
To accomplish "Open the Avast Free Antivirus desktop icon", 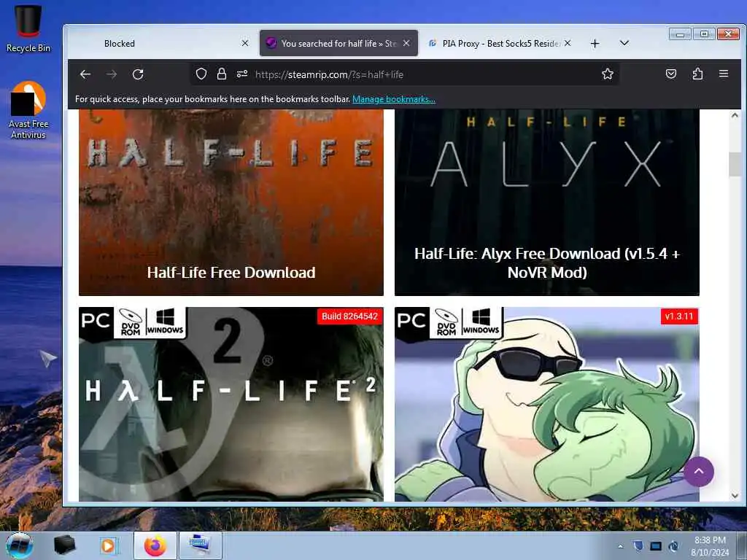I will (28, 109).
